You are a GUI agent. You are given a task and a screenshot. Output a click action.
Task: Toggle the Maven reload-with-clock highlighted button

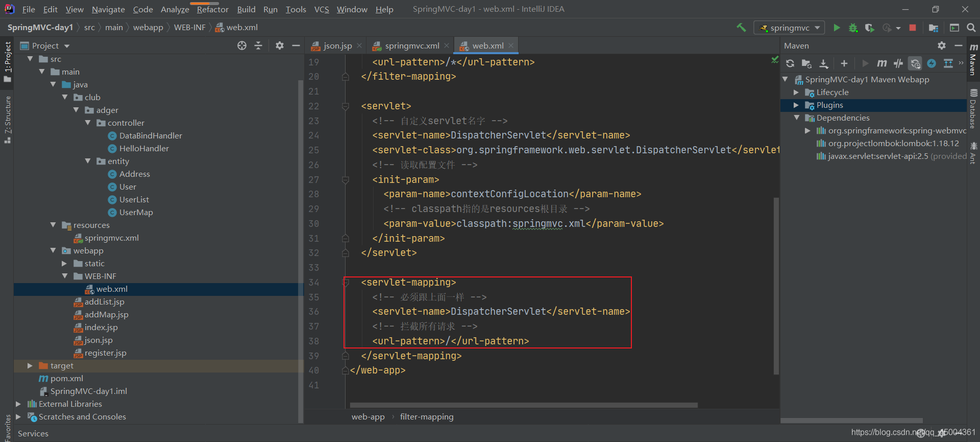(915, 63)
